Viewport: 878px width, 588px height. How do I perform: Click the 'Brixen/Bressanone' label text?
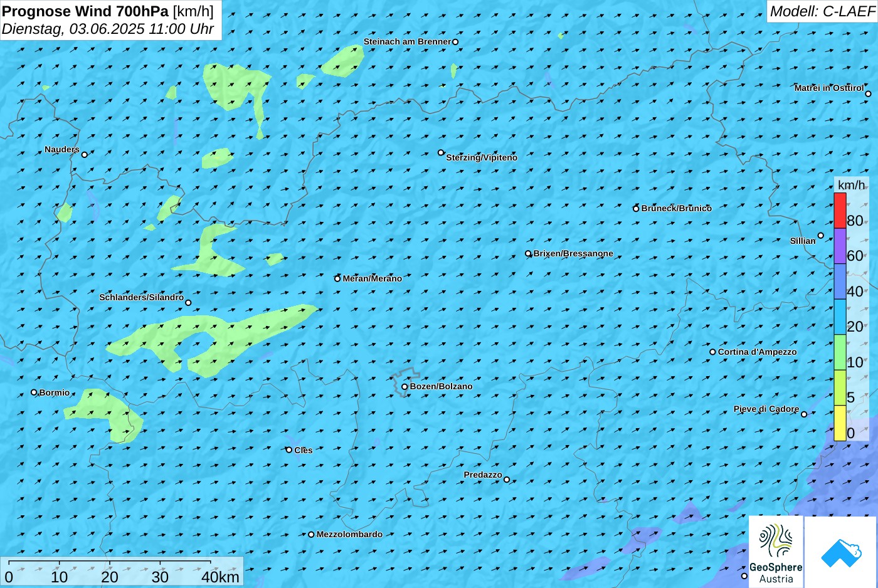(573, 254)
